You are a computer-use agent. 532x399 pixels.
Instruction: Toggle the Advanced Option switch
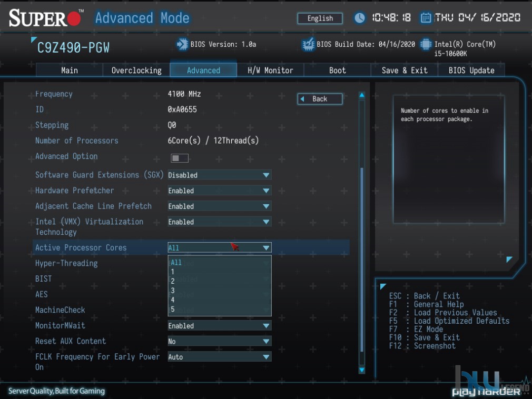180,158
